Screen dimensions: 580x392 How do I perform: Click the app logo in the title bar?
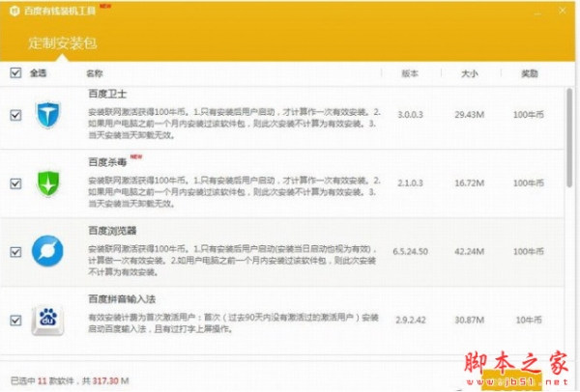click(14, 11)
